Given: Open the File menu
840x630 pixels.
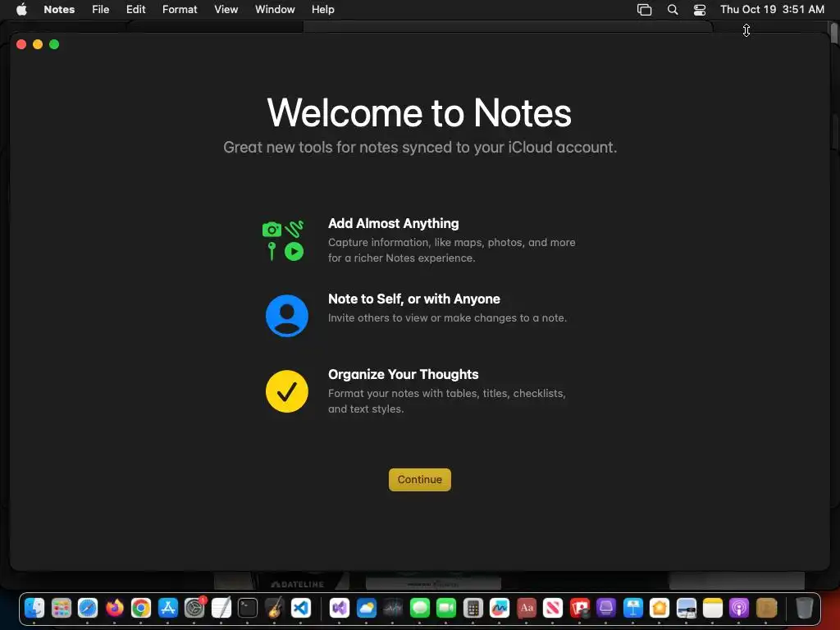Looking at the screenshot, I should click(x=100, y=9).
